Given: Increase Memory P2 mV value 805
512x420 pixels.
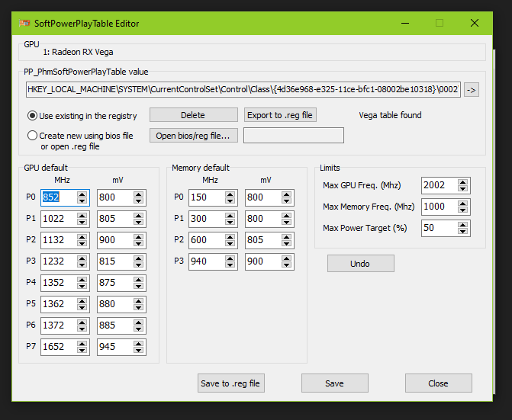Looking at the screenshot, I should point(286,237).
